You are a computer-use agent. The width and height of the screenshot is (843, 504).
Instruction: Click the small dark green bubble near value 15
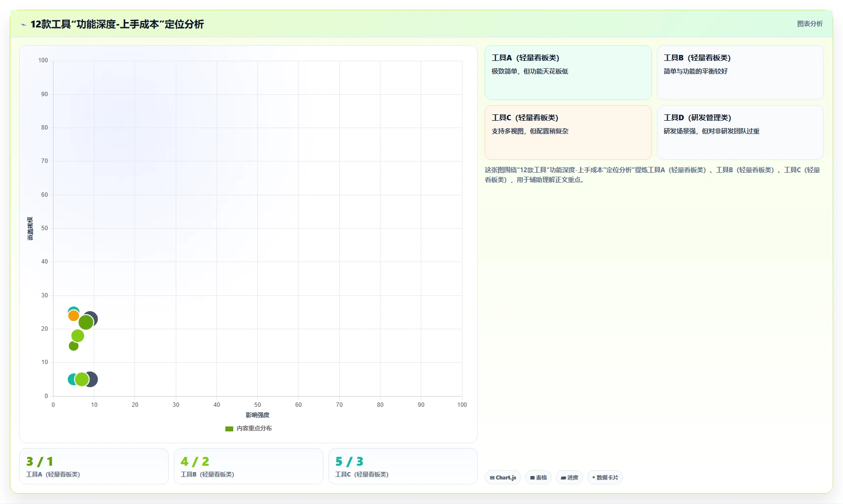coord(74,346)
